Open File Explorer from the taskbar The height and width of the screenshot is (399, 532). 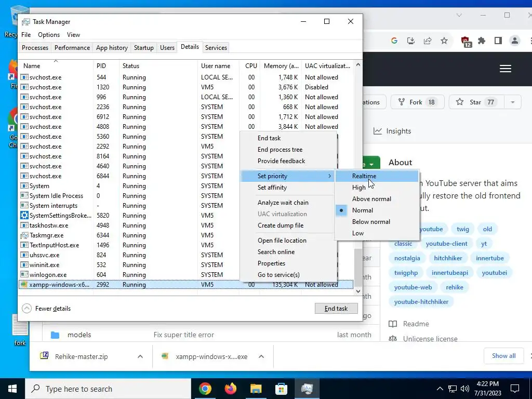(x=256, y=389)
